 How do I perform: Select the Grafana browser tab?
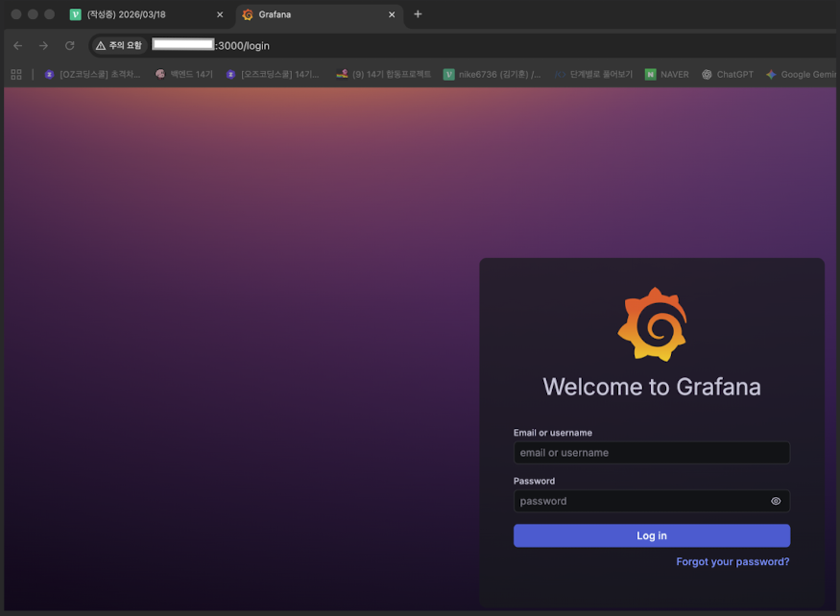(318, 14)
